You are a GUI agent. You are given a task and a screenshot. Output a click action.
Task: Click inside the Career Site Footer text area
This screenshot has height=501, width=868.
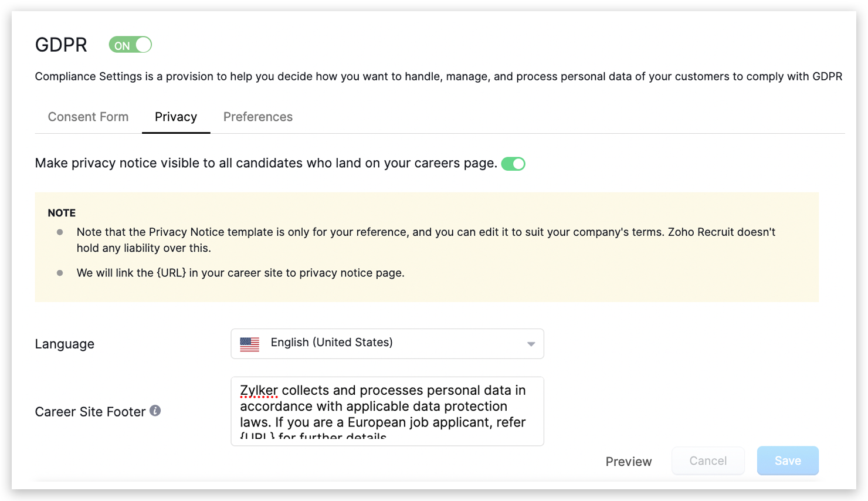(387, 411)
